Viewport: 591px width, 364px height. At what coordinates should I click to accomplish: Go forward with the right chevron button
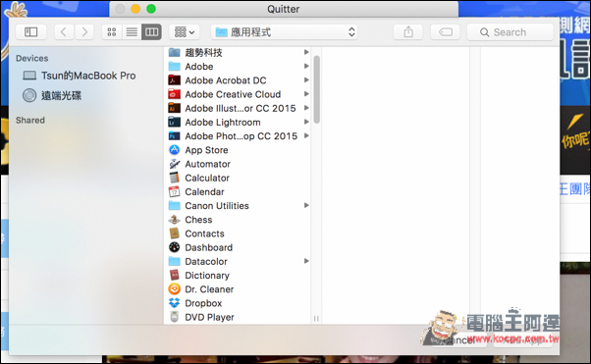click(84, 32)
